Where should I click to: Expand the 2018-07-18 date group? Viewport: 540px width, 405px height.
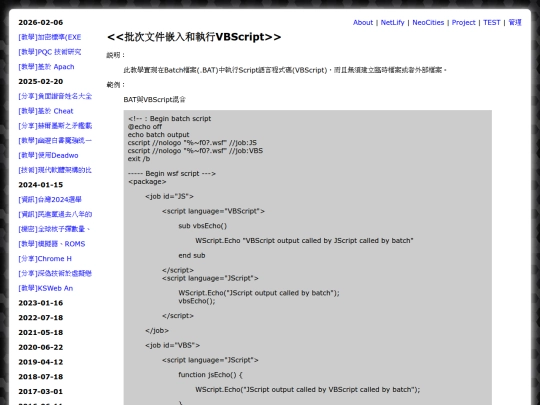[x=41, y=377]
